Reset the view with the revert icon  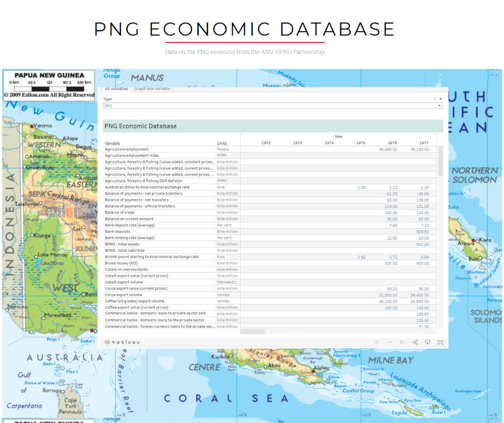402,342
